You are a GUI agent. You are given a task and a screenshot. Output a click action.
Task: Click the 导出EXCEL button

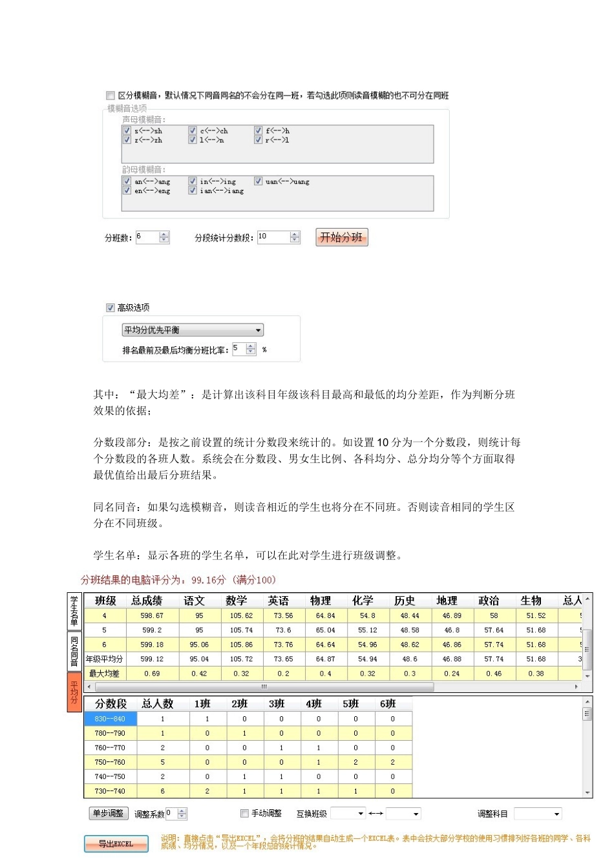click(x=116, y=843)
